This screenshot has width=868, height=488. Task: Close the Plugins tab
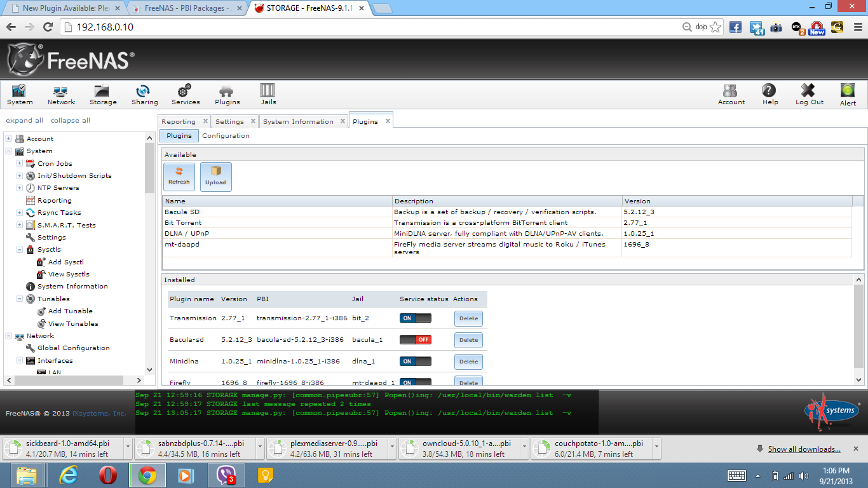point(388,121)
